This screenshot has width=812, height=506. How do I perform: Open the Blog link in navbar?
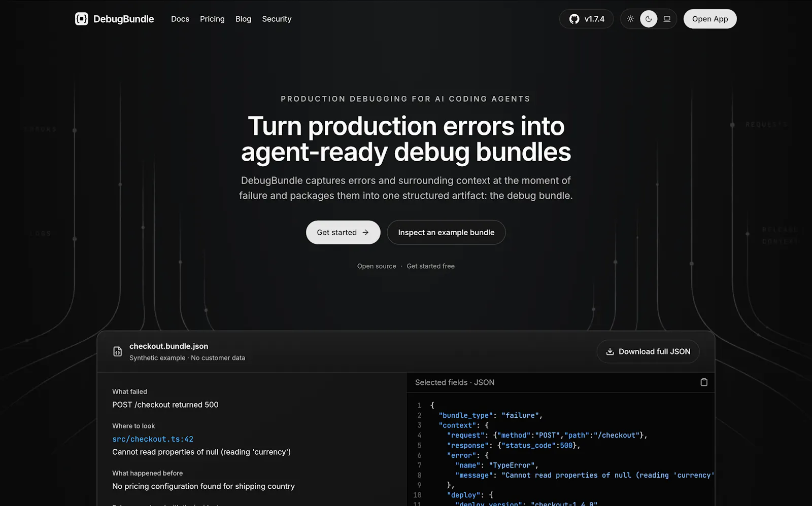point(243,19)
